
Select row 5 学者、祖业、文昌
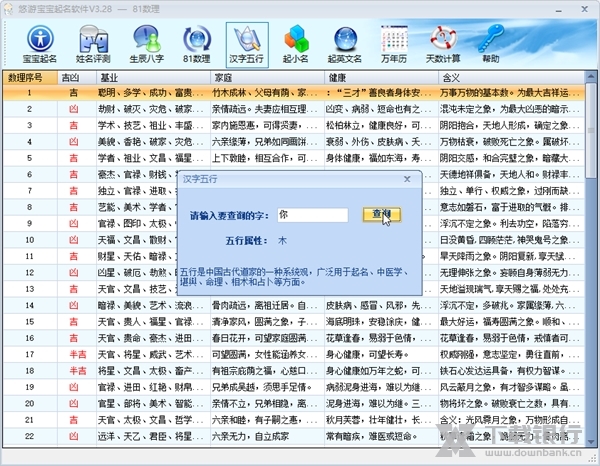tap(294, 158)
